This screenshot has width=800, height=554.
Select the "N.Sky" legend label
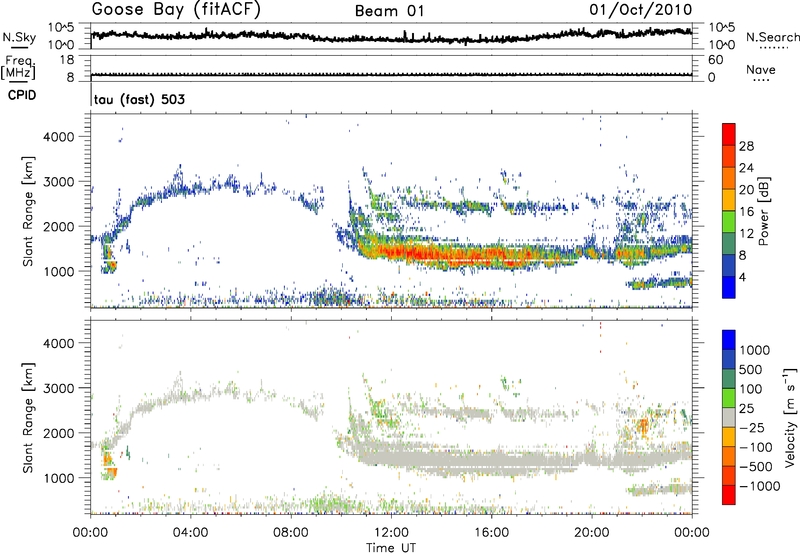click(x=19, y=37)
